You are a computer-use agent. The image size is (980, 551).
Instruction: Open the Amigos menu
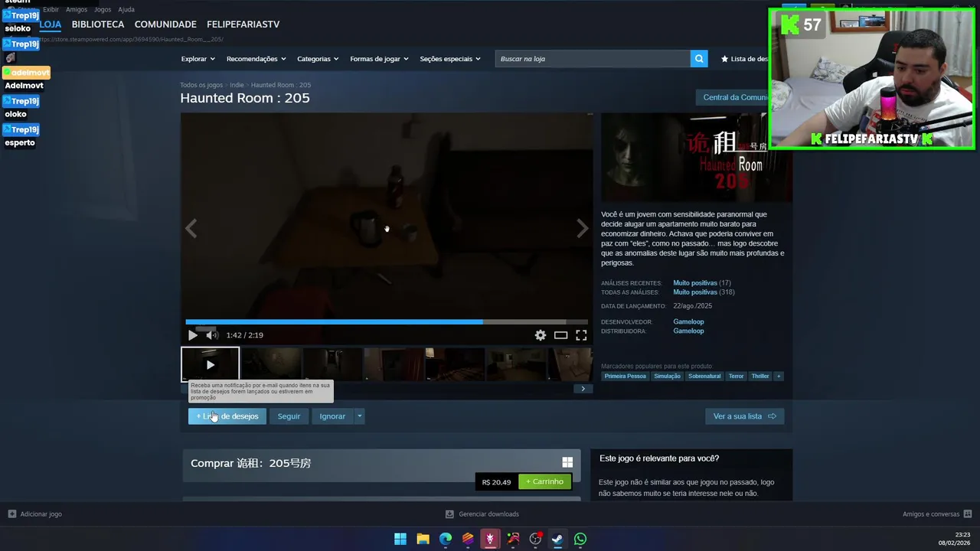coord(77,9)
